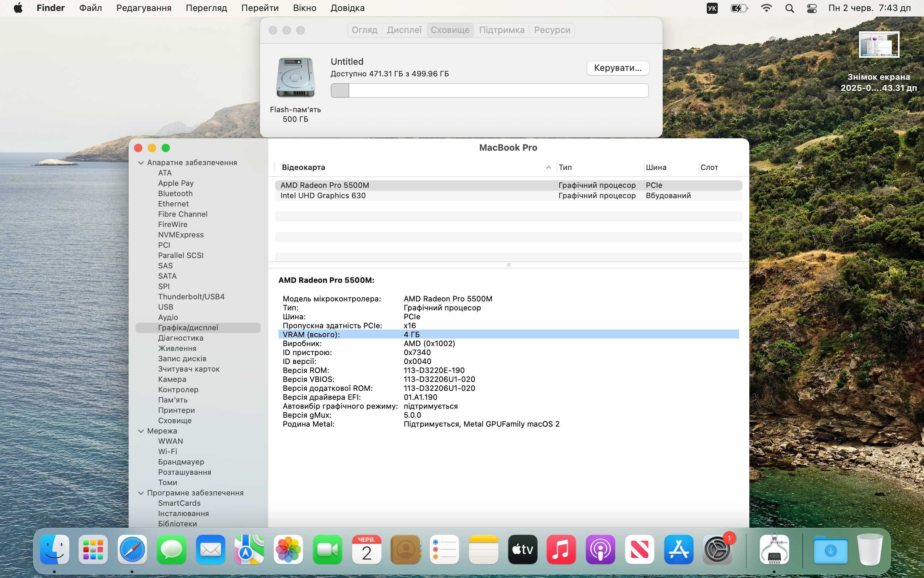Switch to the Дисплеї tab
The width and height of the screenshot is (924, 578).
(404, 30)
